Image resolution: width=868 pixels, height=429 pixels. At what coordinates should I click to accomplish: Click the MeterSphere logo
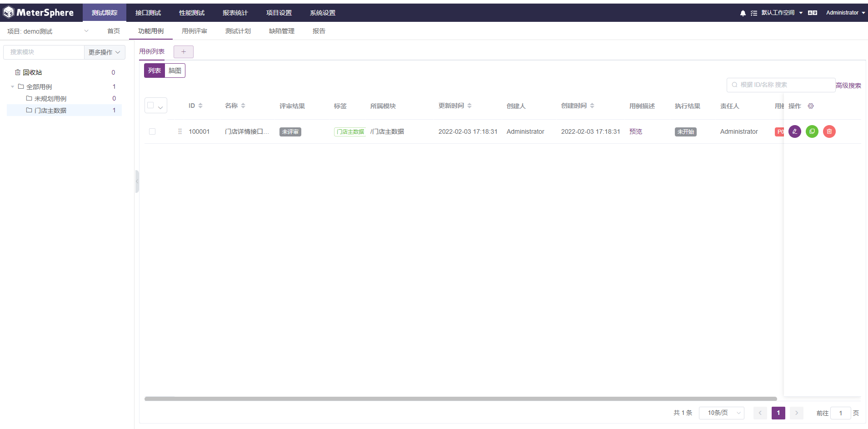[x=38, y=12]
